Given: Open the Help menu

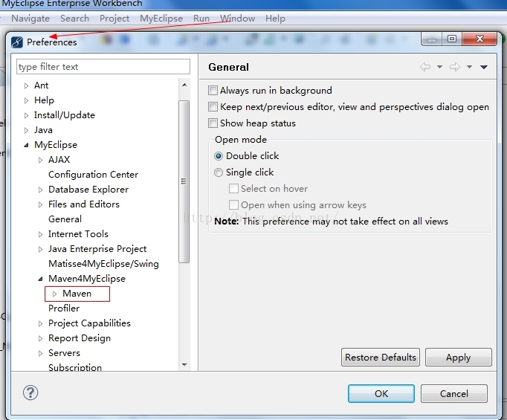Looking at the screenshot, I should pos(275,19).
